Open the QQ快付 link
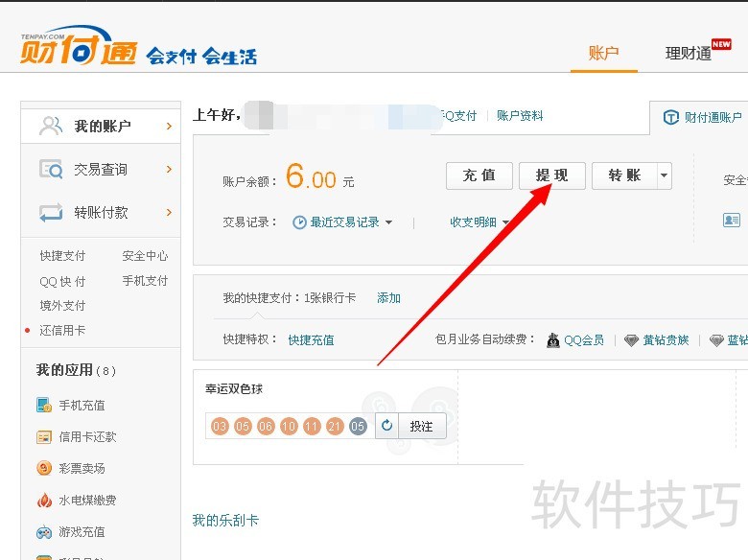Image resolution: width=748 pixels, height=560 pixels. 62,281
